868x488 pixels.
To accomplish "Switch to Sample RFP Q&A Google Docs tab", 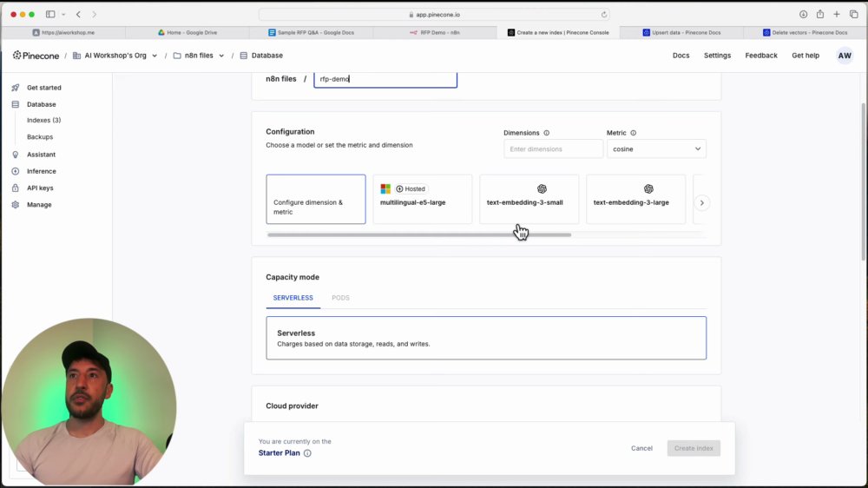I will tap(311, 33).
